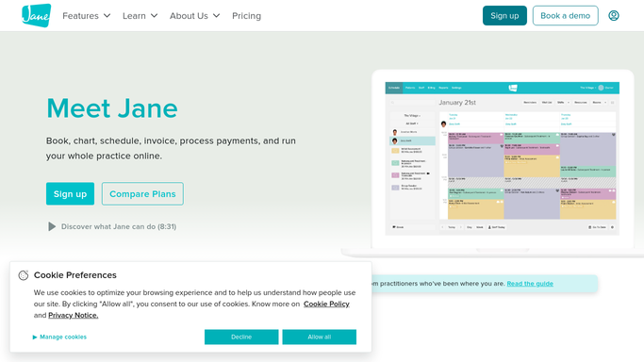
Task: Click the Meet Jane heading
Action: point(112,108)
